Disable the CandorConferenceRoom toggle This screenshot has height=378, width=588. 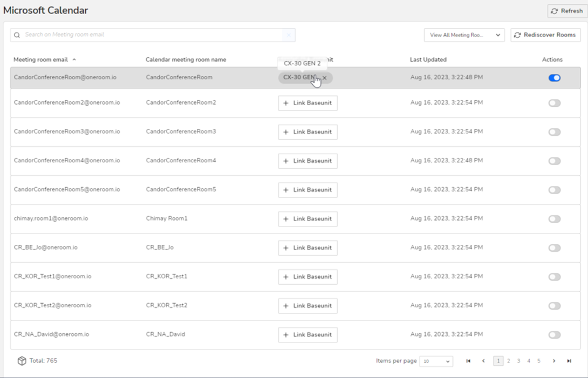[554, 78]
